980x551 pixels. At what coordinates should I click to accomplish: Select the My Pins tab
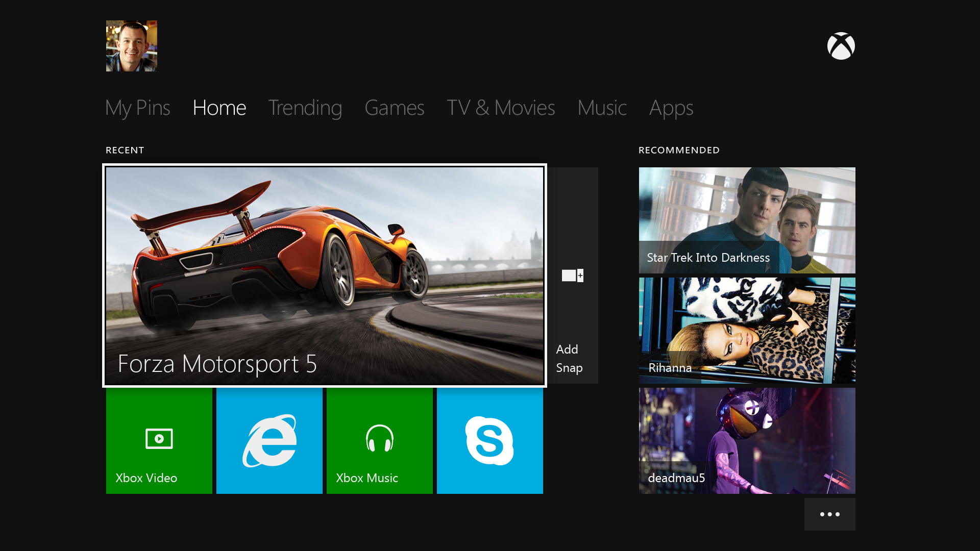click(x=137, y=108)
